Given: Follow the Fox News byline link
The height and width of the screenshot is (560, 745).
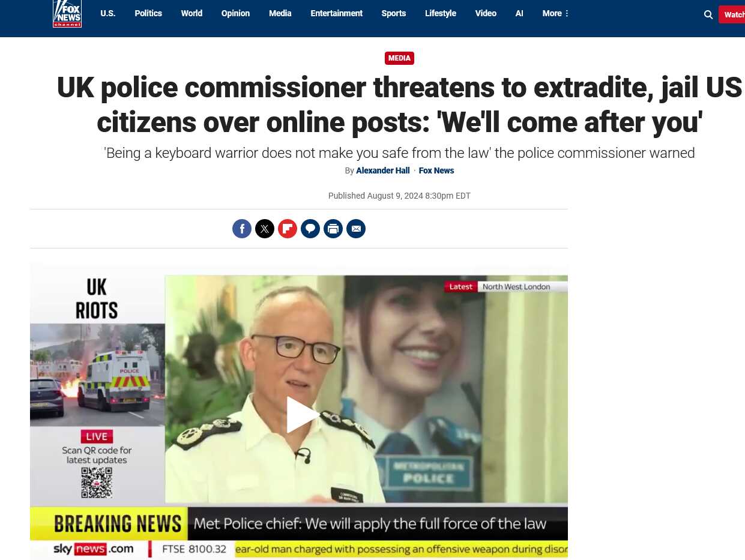Looking at the screenshot, I should 436,170.
